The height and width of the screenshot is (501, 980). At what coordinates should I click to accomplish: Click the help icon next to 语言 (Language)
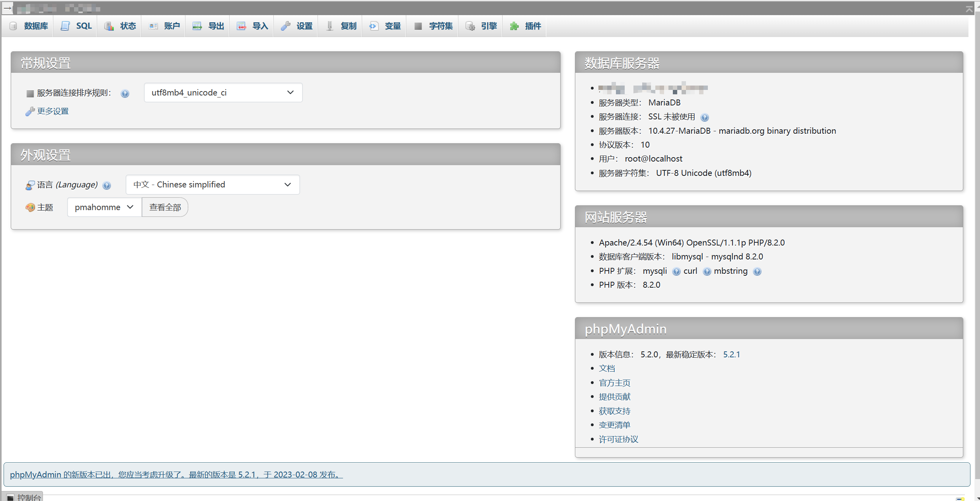tap(107, 185)
